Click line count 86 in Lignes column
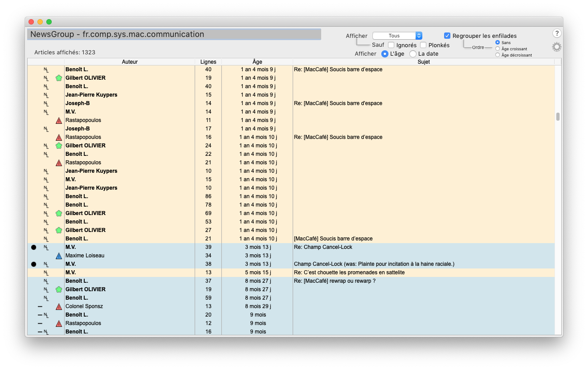 pyautogui.click(x=208, y=196)
